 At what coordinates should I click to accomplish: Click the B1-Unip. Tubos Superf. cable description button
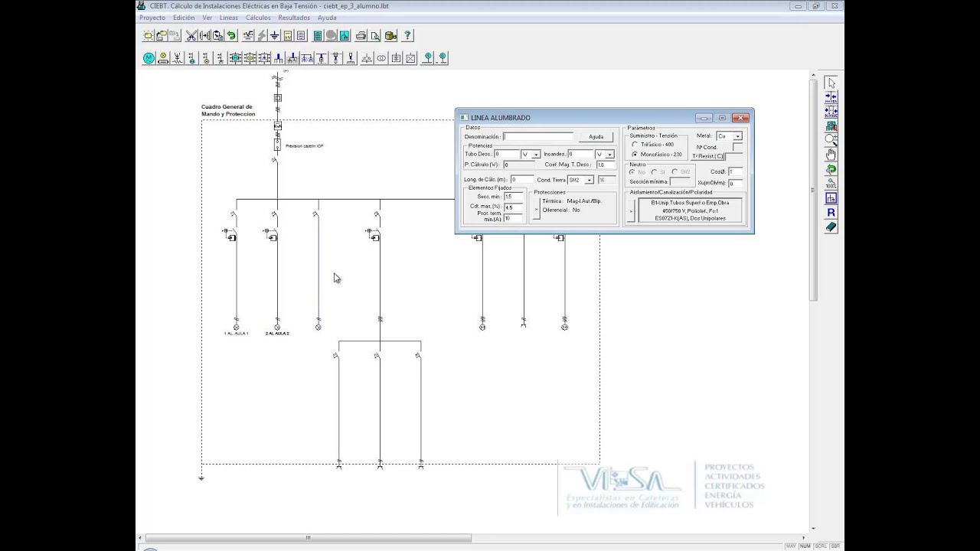(690, 210)
